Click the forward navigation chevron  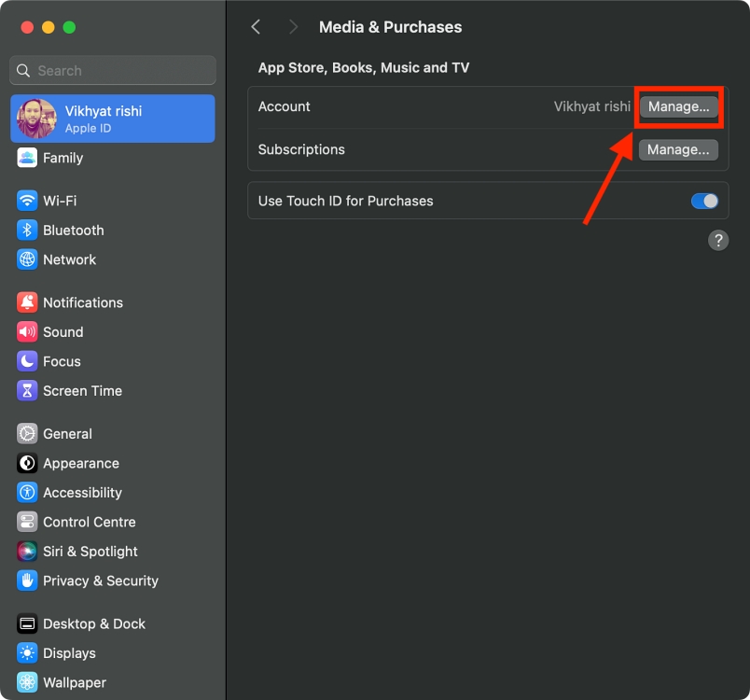click(293, 27)
